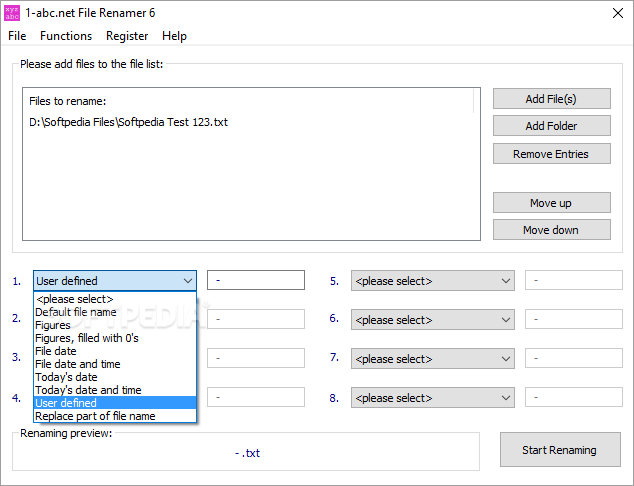Click the slot 4 text input field
This screenshot has width=634, height=486.
tap(256, 397)
